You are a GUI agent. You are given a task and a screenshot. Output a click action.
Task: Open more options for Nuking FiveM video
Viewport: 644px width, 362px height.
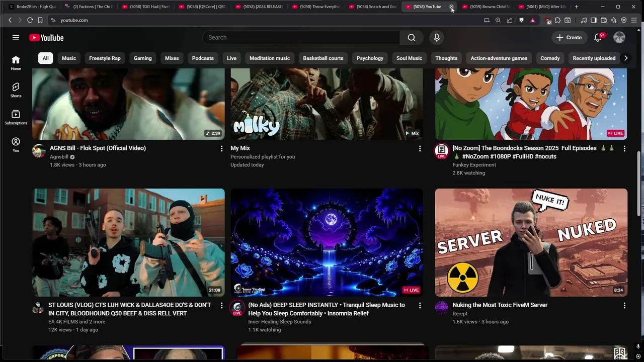[x=624, y=305]
